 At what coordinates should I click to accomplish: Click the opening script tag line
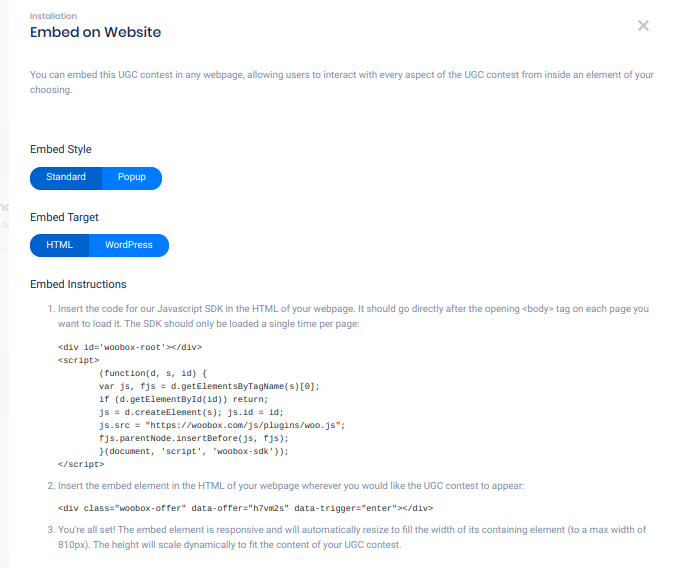[78, 360]
